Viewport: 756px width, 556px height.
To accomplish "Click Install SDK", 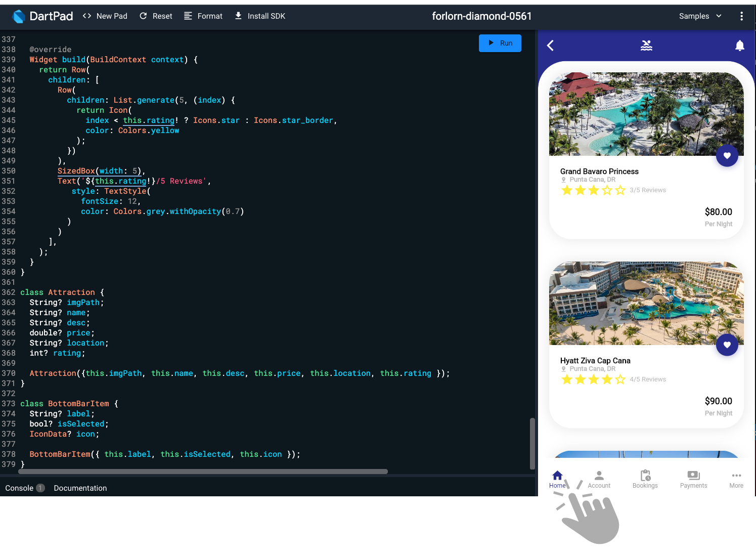I will pyautogui.click(x=260, y=16).
